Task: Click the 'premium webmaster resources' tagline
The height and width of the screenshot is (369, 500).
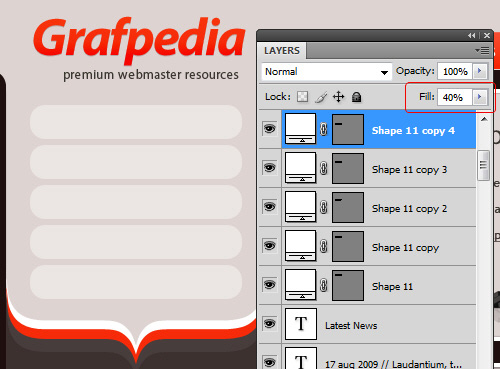Action: point(151,75)
